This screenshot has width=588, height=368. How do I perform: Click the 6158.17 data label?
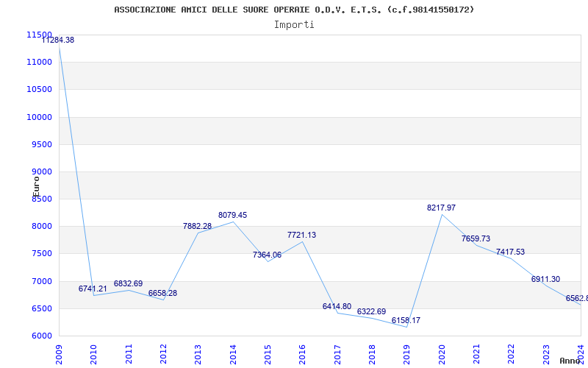[x=406, y=320]
